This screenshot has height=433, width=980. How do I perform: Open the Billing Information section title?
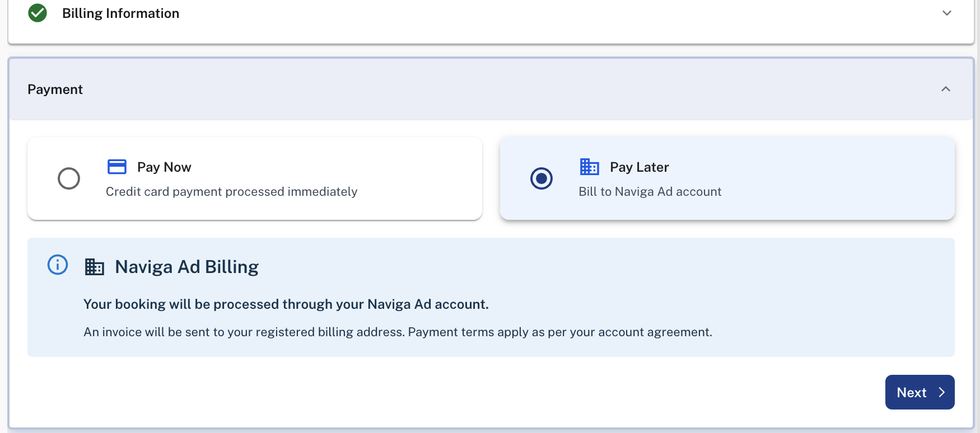120,13
